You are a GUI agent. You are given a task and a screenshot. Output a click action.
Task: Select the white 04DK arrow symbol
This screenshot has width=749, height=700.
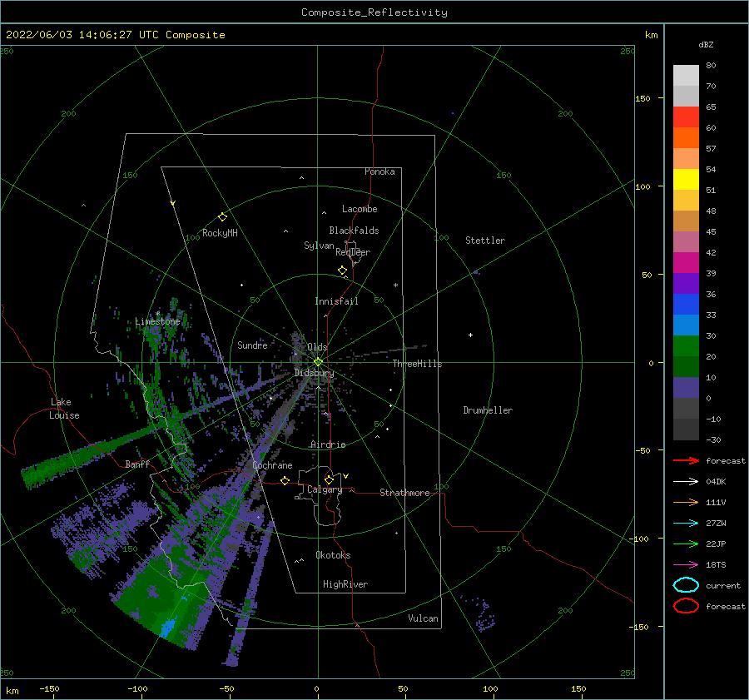click(x=686, y=481)
